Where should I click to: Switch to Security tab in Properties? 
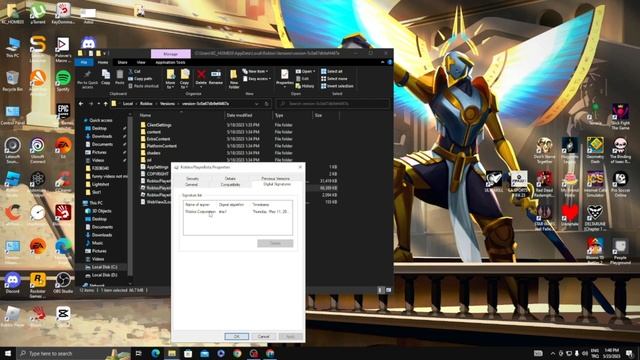(x=192, y=179)
